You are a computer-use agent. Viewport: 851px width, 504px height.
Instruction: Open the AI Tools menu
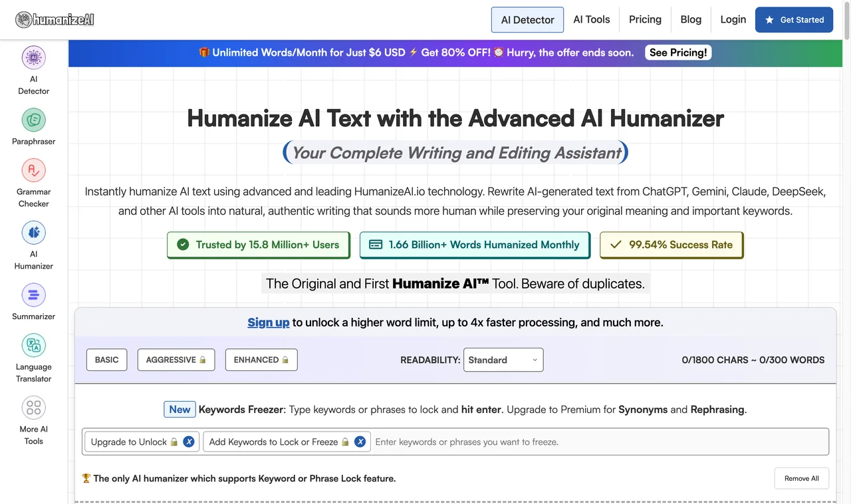pos(592,19)
